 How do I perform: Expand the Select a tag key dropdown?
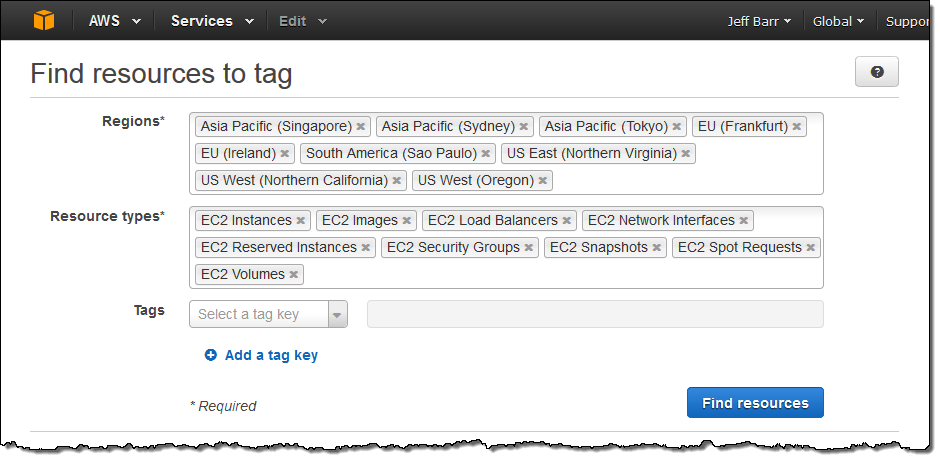click(337, 314)
